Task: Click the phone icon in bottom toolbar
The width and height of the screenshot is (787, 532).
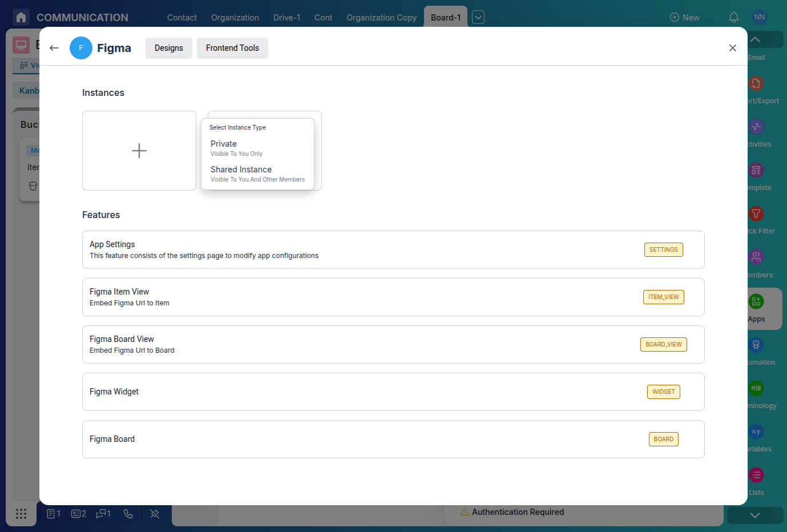Action: coord(128,514)
